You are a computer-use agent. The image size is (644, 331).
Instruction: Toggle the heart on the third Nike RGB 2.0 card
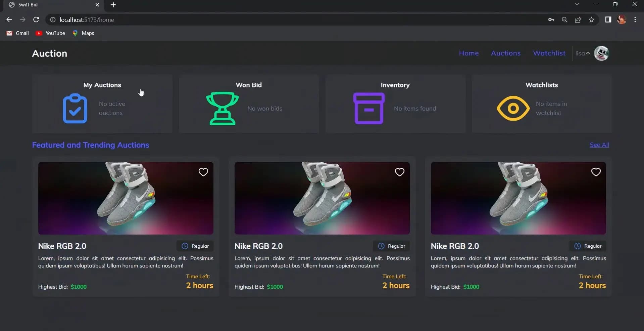(596, 172)
